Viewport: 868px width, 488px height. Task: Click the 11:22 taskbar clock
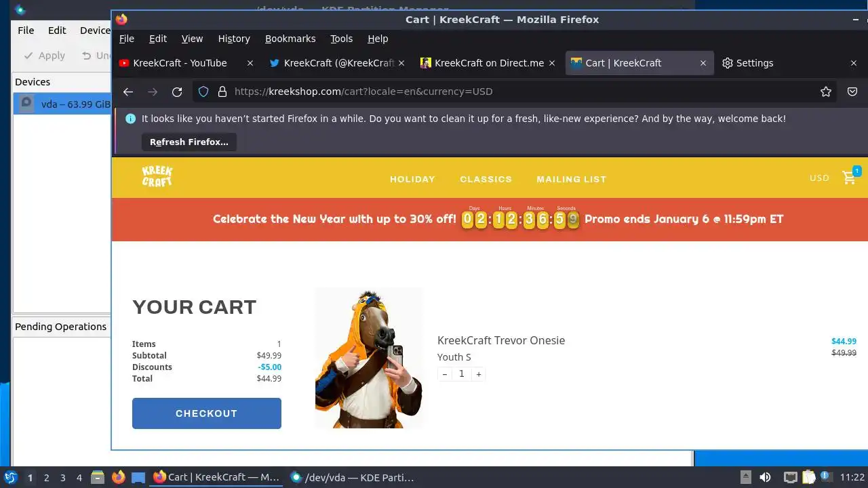pyautogui.click(x=852, y=477)
